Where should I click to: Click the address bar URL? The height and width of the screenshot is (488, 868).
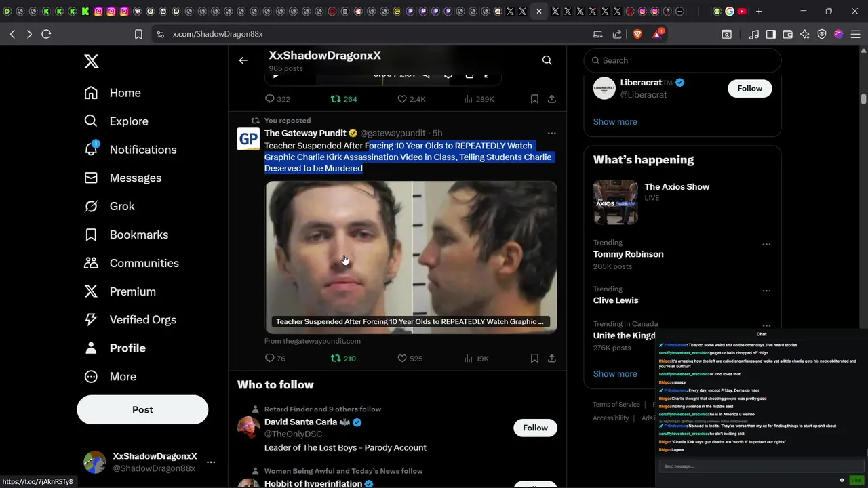click(x=217, y=34)
